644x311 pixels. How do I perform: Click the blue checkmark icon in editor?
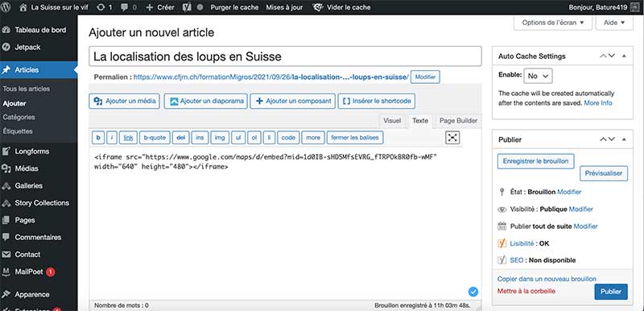pos(473,292)
